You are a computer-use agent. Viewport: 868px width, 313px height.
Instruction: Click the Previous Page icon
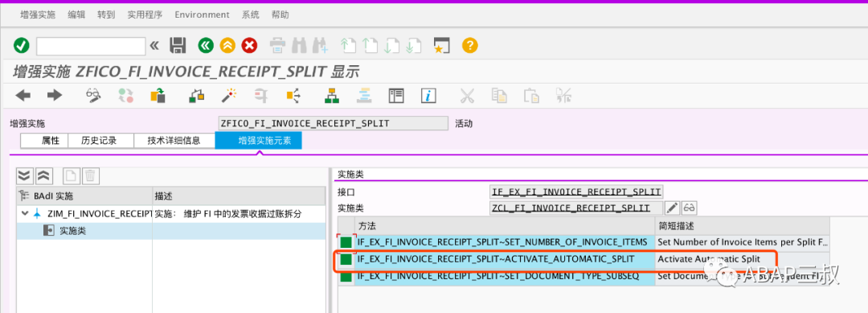(370, 45)
